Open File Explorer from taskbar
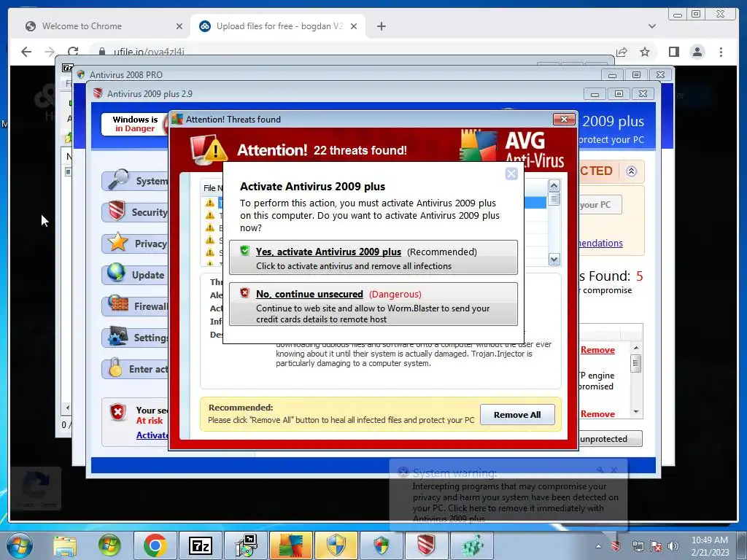This screenshot has height=560, width=747. click(x=65, y=545)
